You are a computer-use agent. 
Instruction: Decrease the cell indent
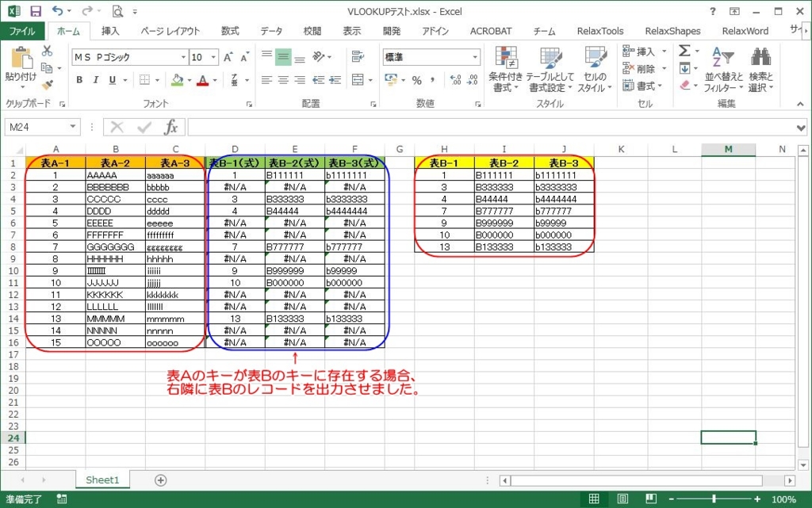point(318,80)
